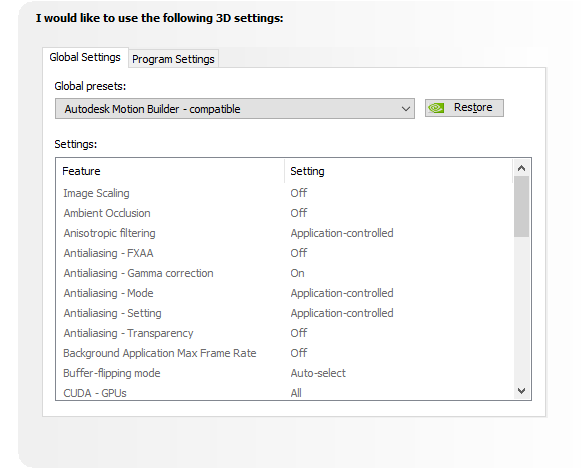Viewport: 581px width, 470px height.
Task: Open the Program Settings tab
Action: click(x=173, y=59)
